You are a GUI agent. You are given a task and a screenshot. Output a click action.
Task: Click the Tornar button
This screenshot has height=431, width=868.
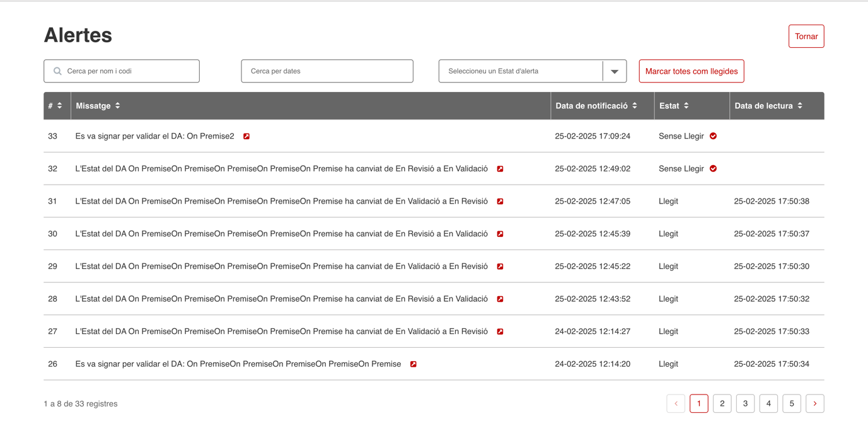806,36
